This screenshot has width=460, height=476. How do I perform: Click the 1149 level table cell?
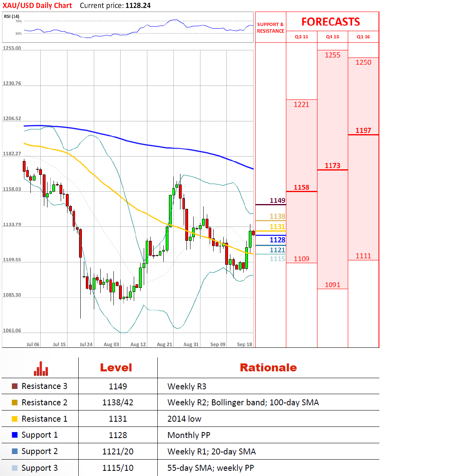(x=118, y=387)
